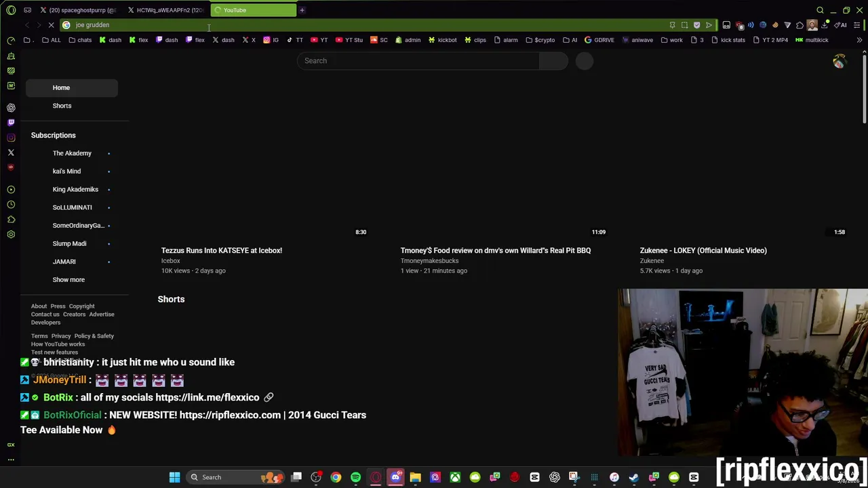This screenshot has width=868, height=488.
Task: Open the kick stats bookmarks folder
Action: click(728, 40)
